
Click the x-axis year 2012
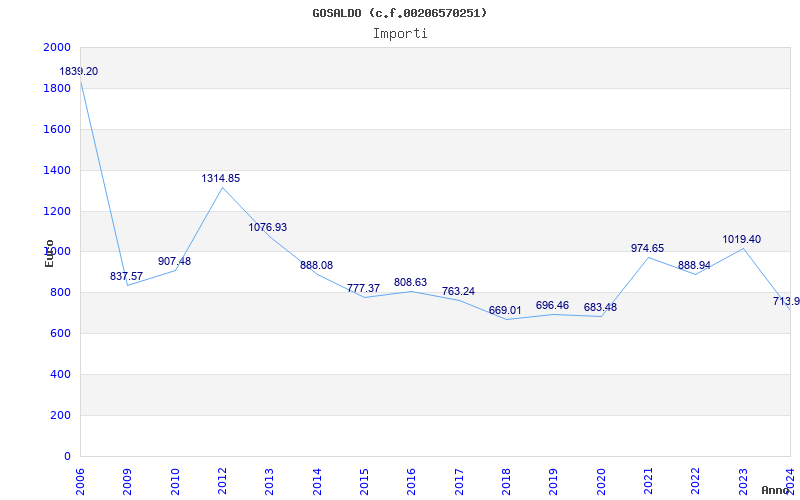[x=222, y=482]
